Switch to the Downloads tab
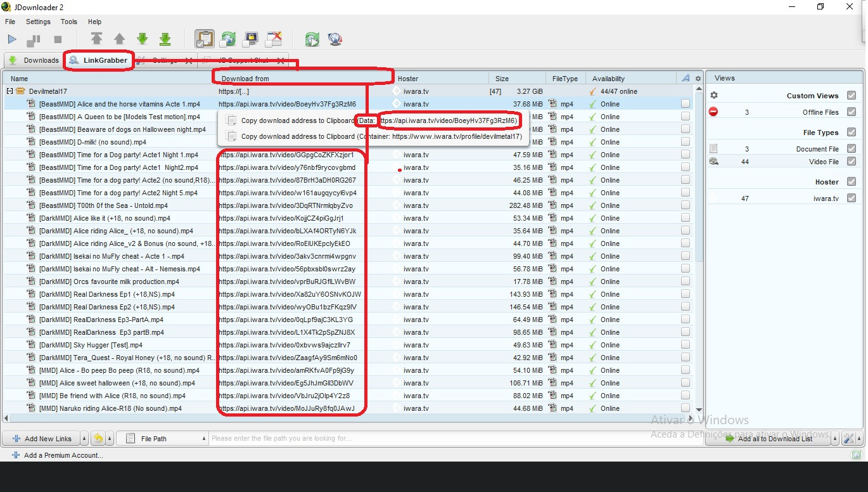The height and width of the screenshot is (492, 868). click(34, 60)
